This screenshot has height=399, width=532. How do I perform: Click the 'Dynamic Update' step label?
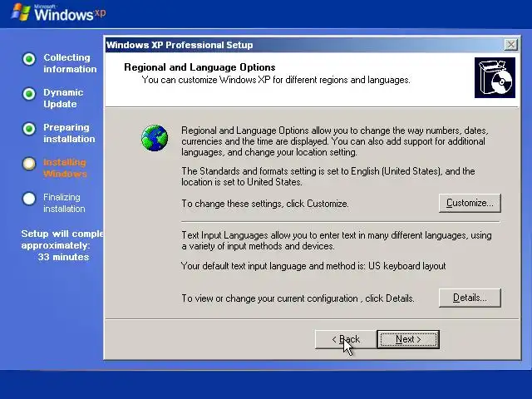click(63, 98)
